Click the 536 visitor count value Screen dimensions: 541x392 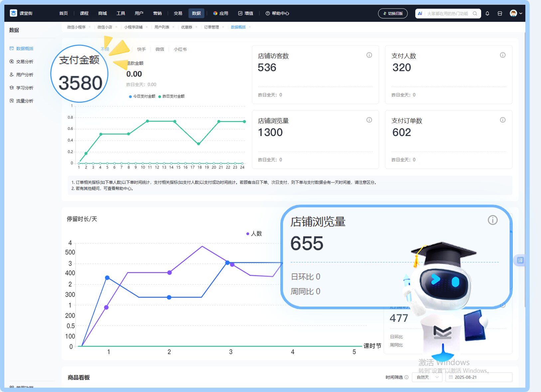tap(267, 67)
